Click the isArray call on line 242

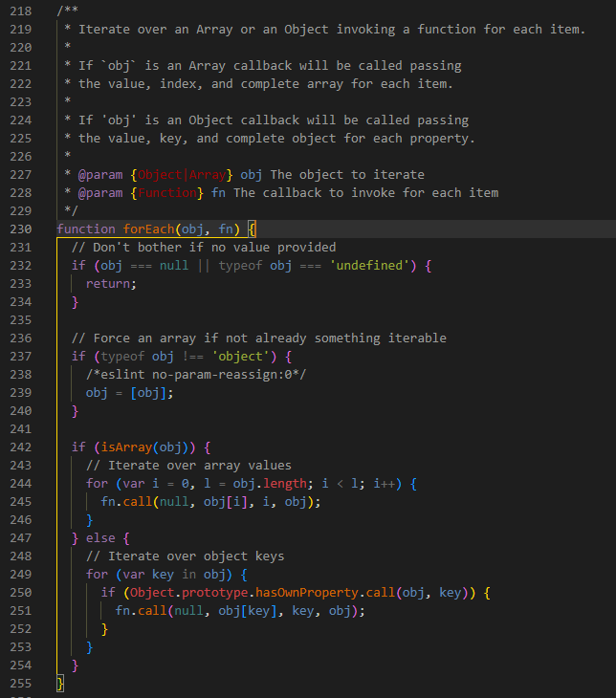pyautogui.click(x=122, y=447)
